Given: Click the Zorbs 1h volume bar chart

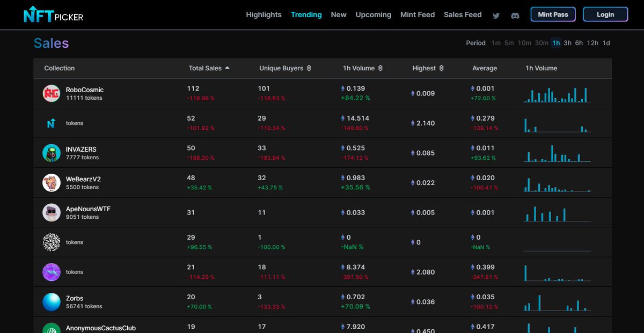Looking at the screenshot, I should 557,303.
